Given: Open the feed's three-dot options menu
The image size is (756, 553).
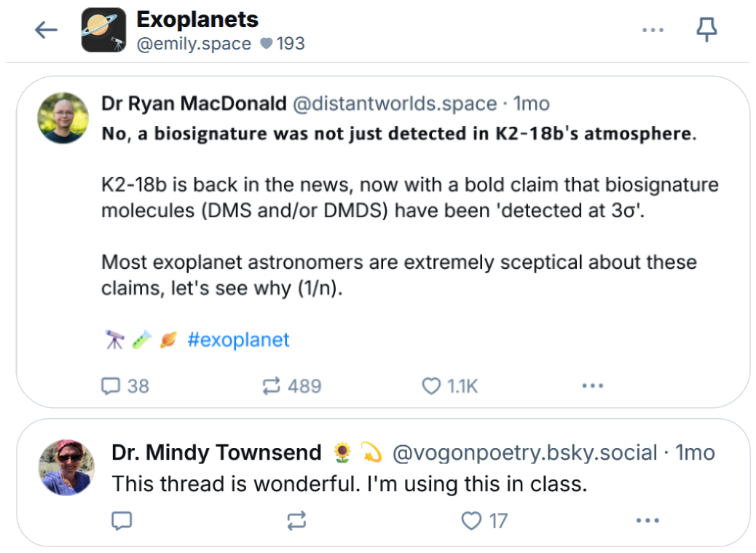Looking at the screenshot, I should pos(653,30).
